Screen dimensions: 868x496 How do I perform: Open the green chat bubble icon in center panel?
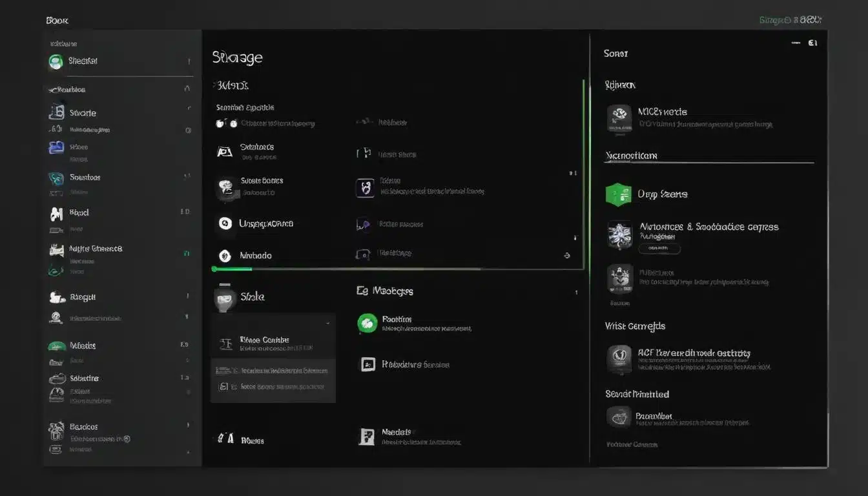pyautogui.click(x=367, y=324)
